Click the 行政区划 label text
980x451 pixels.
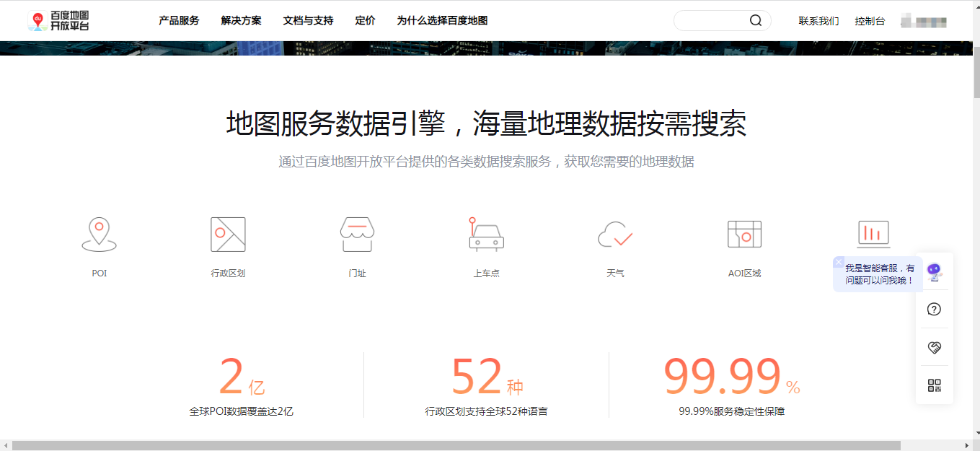click(228, 273)
